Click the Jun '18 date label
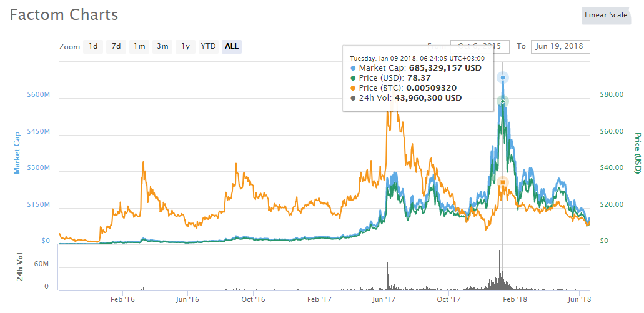The image size is (644, 313). (579, 299)
